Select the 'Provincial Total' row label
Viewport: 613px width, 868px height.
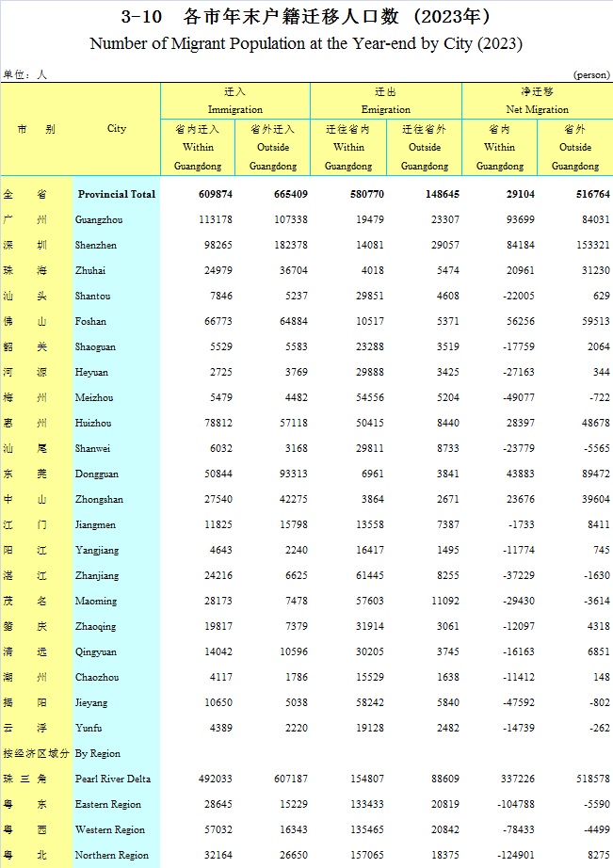pyautogui.click(x=116, y=194)
